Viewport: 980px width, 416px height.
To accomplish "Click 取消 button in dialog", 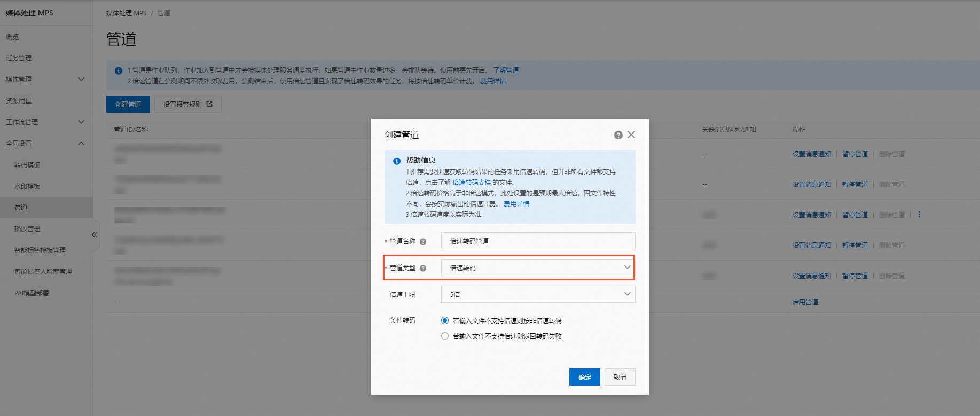I will 620,377.
